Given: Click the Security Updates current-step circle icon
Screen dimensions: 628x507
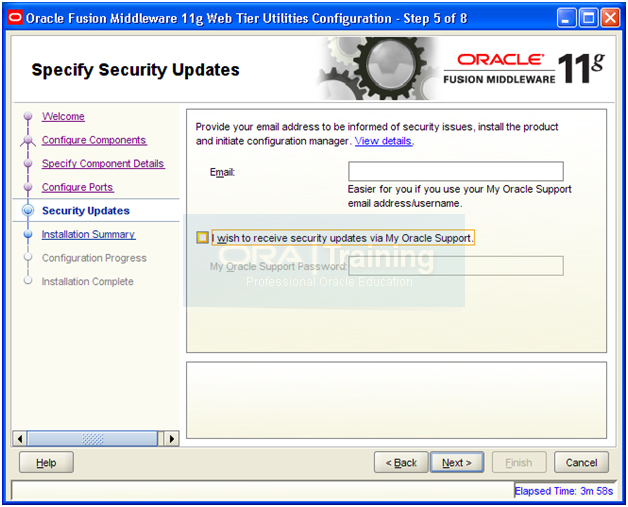Looking at the screenshot, I should pos(28,211).
